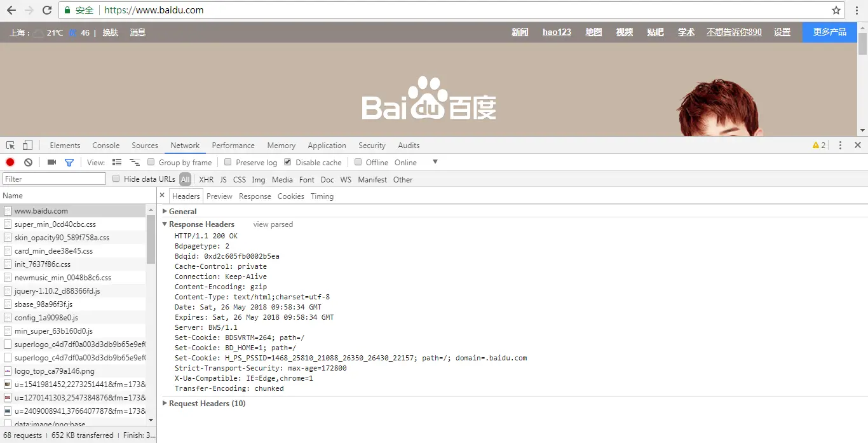Click the address bar URL
The width and height of the screenshot is (868, 443).
(x=154, y=10)
